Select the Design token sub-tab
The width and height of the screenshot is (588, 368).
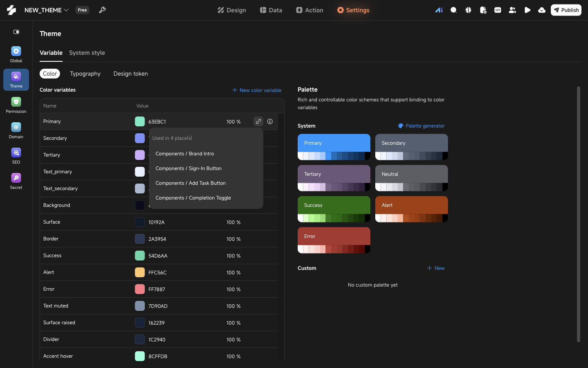click(x=131, y=74)
